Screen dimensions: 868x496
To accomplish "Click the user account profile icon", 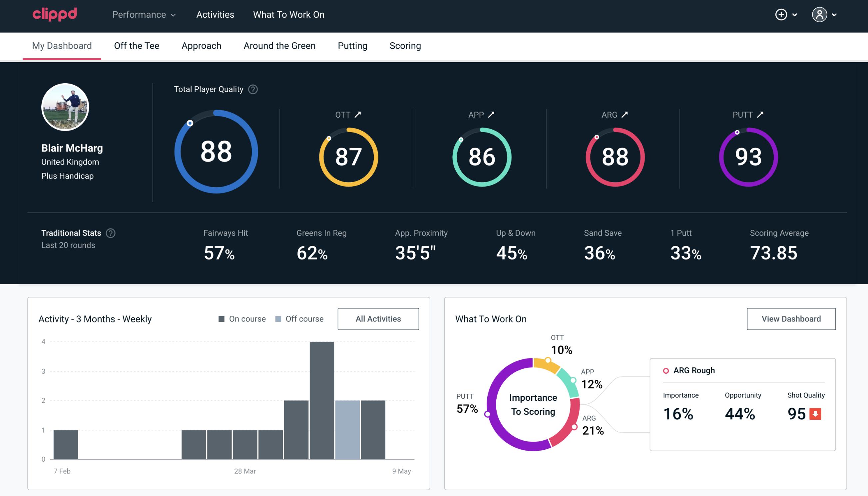I will [820, 15].
